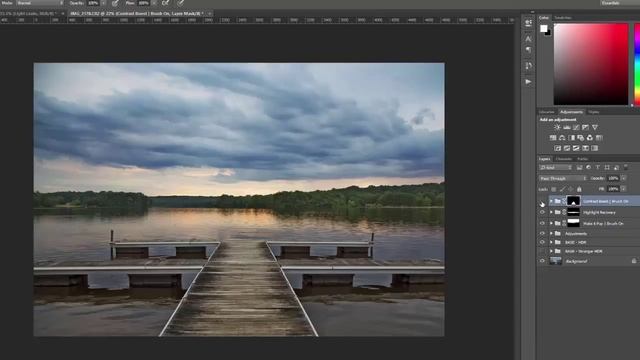Switch to the Swatches tab
The image size is (640, 360).
563,18
